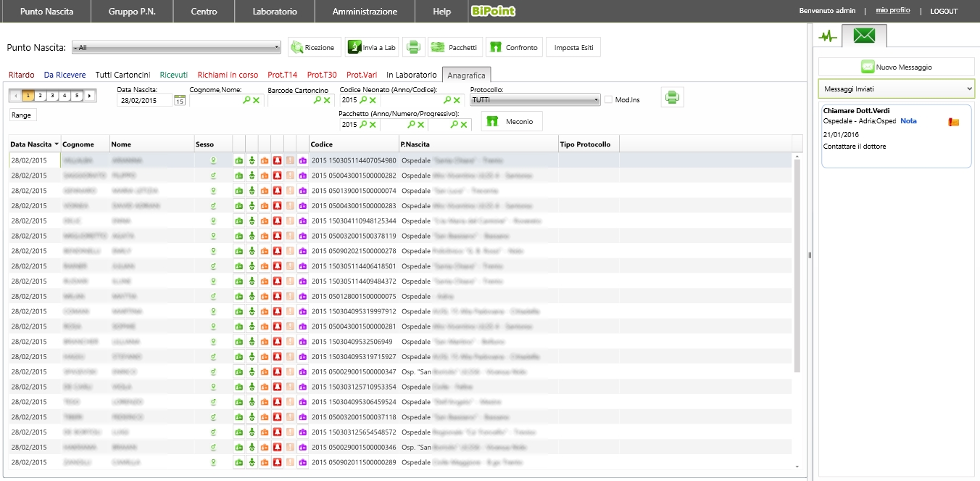
Task: Switch to the Richiami in corso tab
Action: pos(228,75)
